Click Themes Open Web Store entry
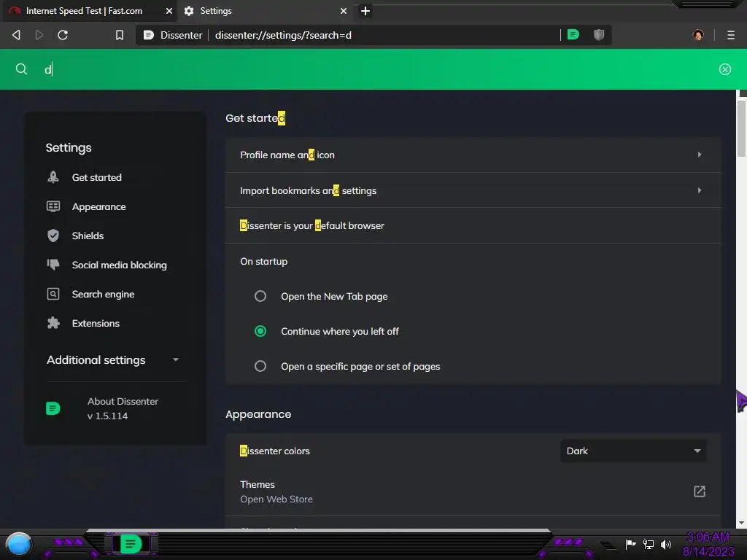747x560 pixels. click(473, 491)
